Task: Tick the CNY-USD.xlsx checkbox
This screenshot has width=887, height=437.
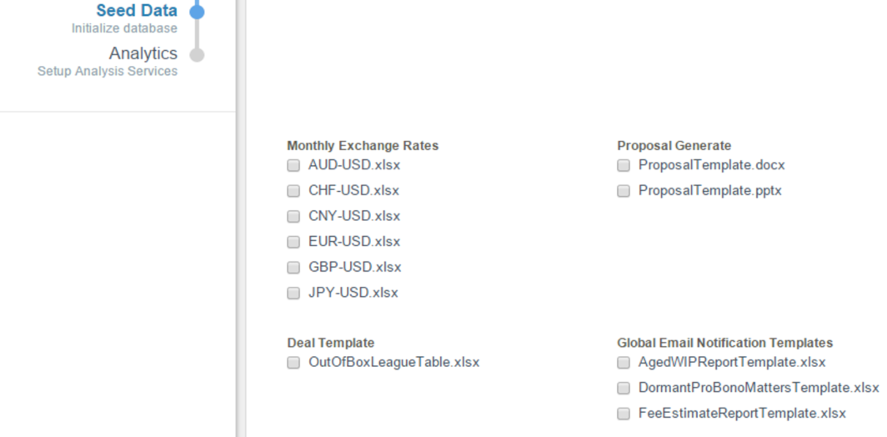Action: (x=293, y=216)
